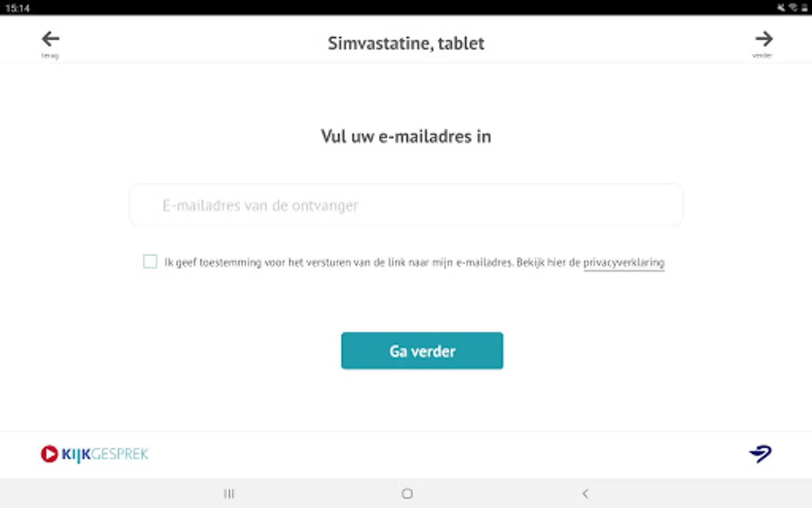Viewport: 812px width, 508px height.
Task: Tap the Android home circle button
Action: pos(407,494)
